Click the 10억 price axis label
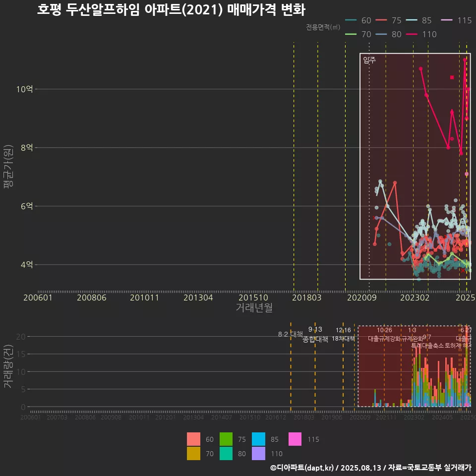This screenshot has height=476, width=476. [x=25, y=89]
